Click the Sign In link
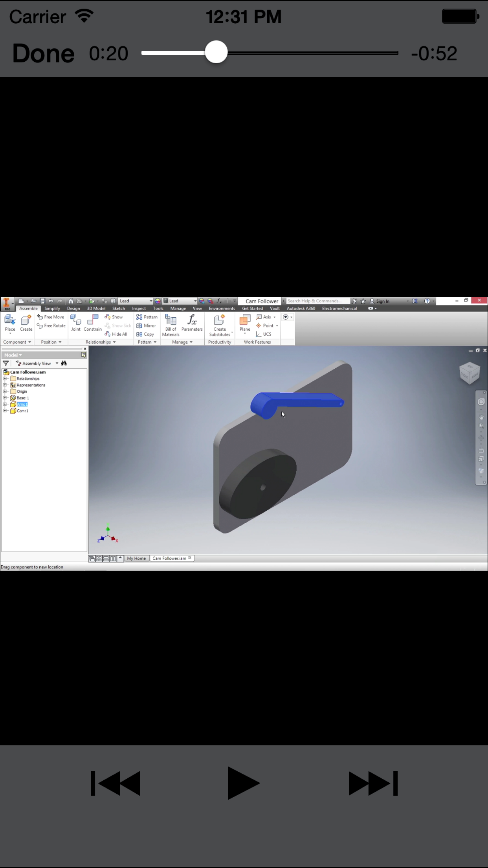 coord(383,301)
